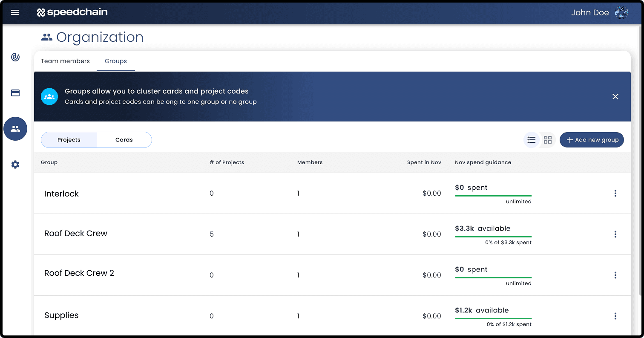This screenshot has height=338, width=644.
Task: Open the Groups tab
Action: coord(116,61)
